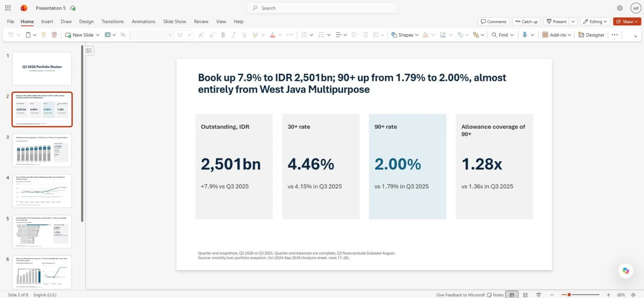This screenshot has height=298, width=644.
Task: Switch to the Transitions tab
Action: coord(113,21)
